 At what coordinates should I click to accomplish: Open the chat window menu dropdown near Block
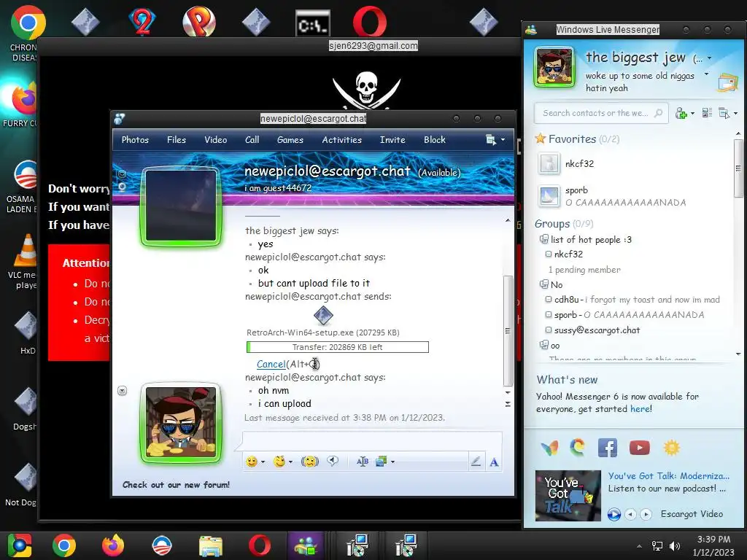point(503,140)
